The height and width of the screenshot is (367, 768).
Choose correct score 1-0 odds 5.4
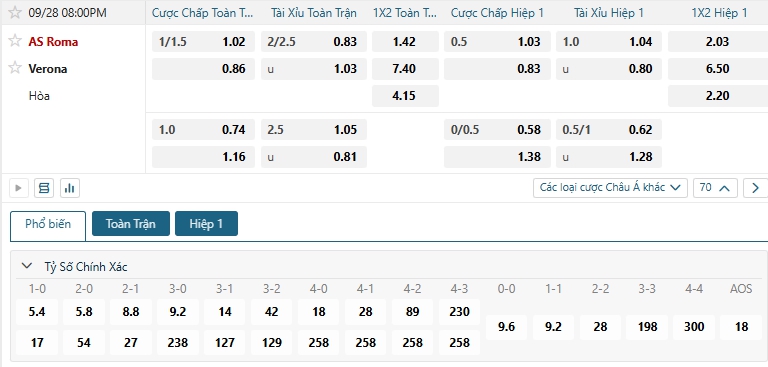pyautogui.click(x=37, y=312)
